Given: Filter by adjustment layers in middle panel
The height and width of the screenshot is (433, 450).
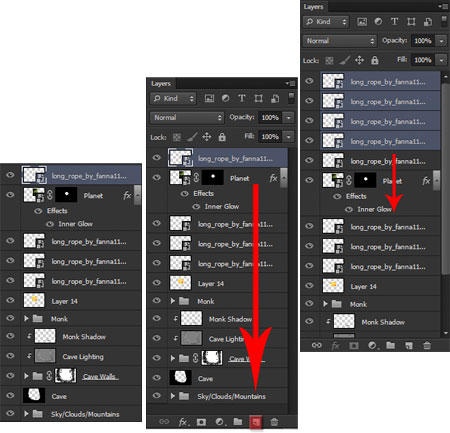Looking at the screenshot, I should point(225,98).
